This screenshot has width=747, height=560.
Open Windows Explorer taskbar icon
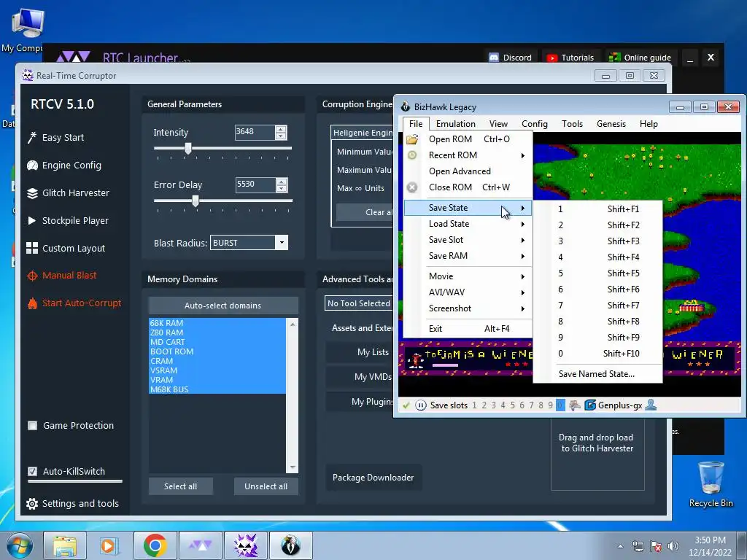[65, 545]
